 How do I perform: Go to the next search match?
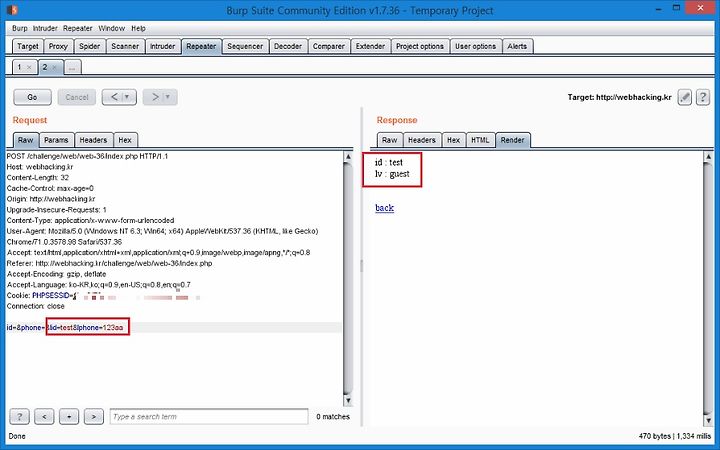point(94,416)
